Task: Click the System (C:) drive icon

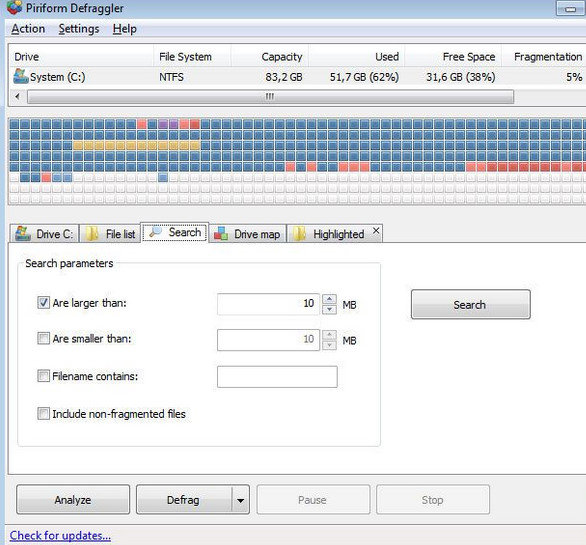Action: click(x=21, y=76)
